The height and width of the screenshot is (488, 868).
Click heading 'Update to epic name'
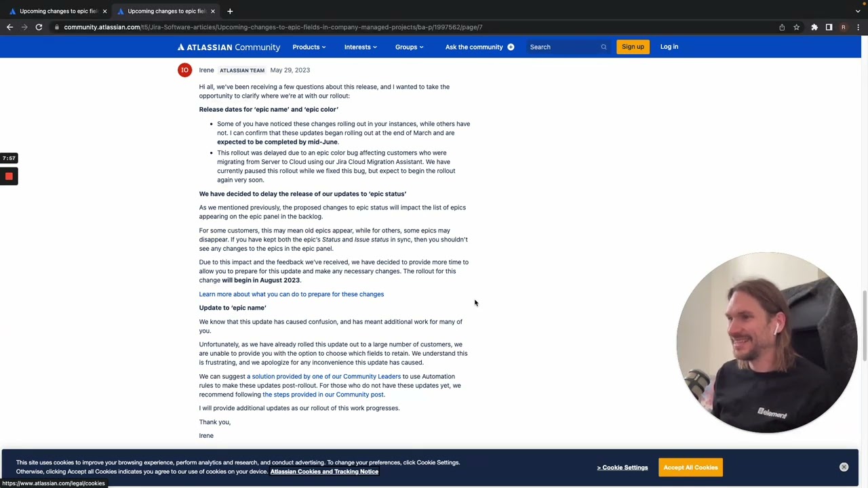coord(233,308)
